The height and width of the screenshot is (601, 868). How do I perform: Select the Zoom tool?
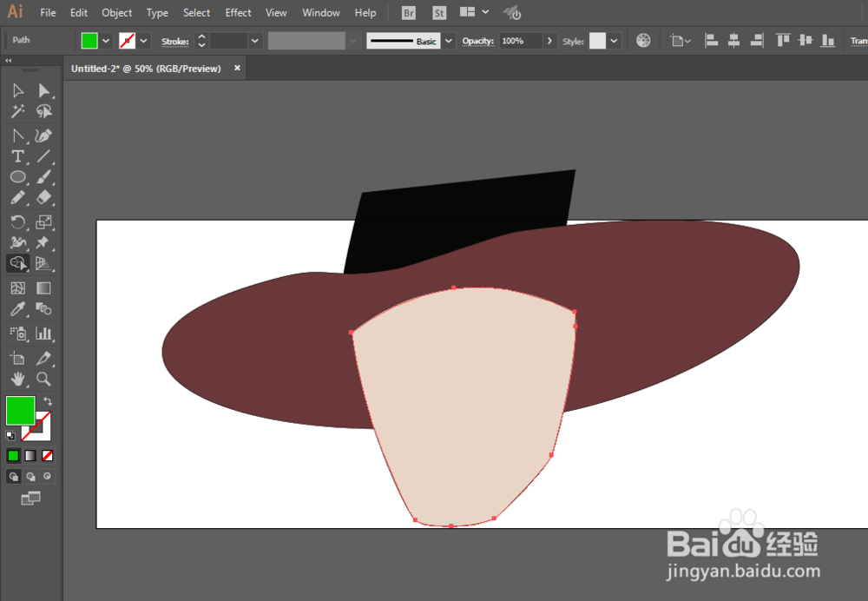43,379
